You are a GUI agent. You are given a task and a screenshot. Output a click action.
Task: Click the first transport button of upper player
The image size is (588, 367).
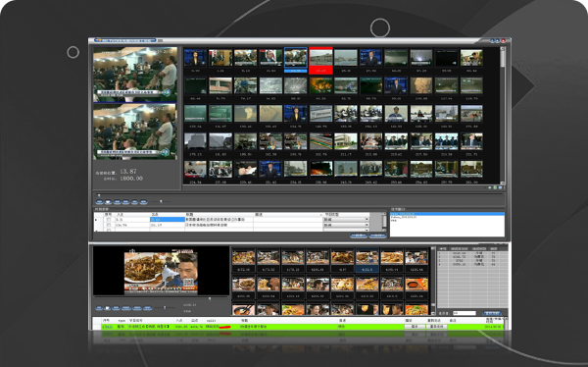pyautogui.click(x=99, y=202)
